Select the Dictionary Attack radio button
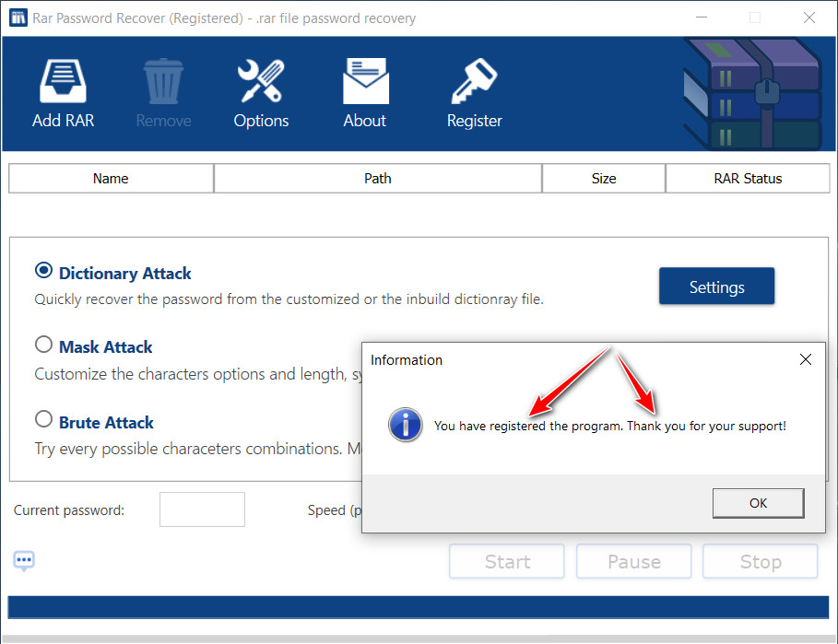This screenshot has width=838, height=644. coord(44,271)
